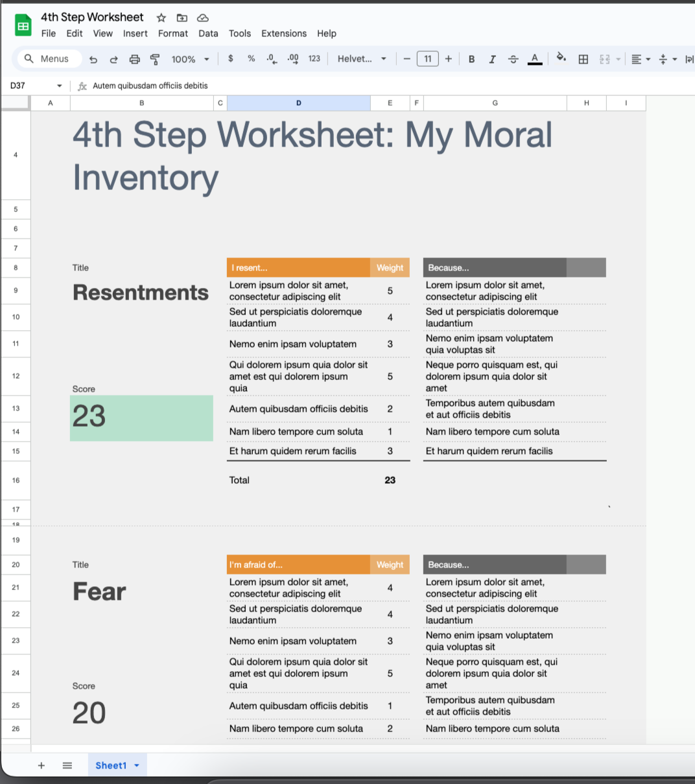Open the Extensions menu
695x784 pixels.
pos(284,33)
